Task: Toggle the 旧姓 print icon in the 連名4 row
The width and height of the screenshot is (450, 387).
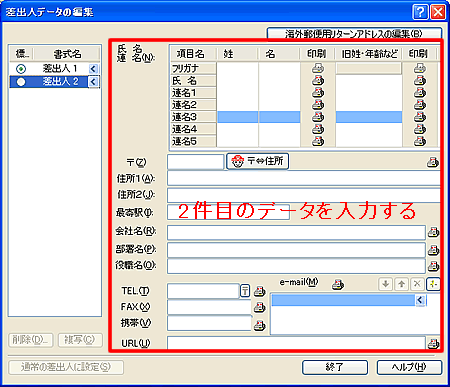Action: (420, 129)
